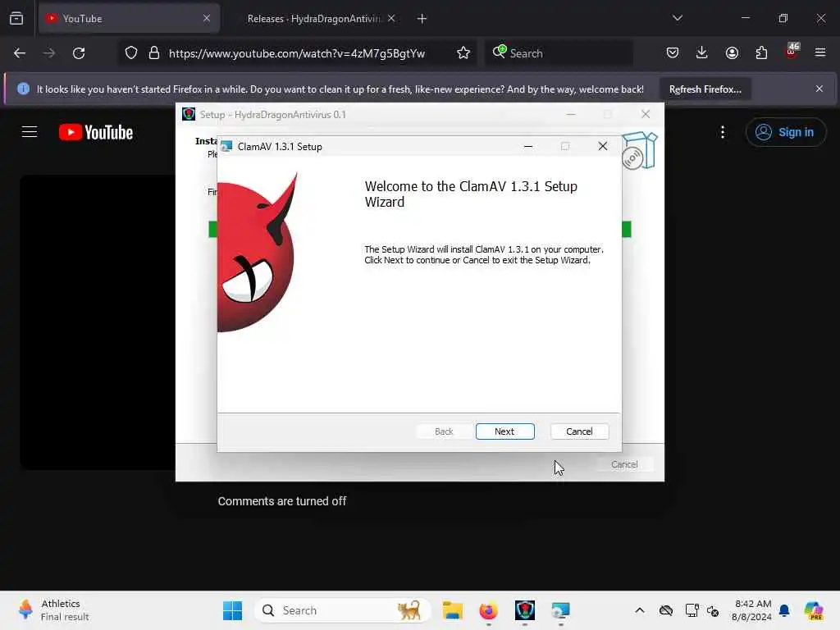Click the notification bell icon
Screen dimensions: 840x630
[784, 610]
